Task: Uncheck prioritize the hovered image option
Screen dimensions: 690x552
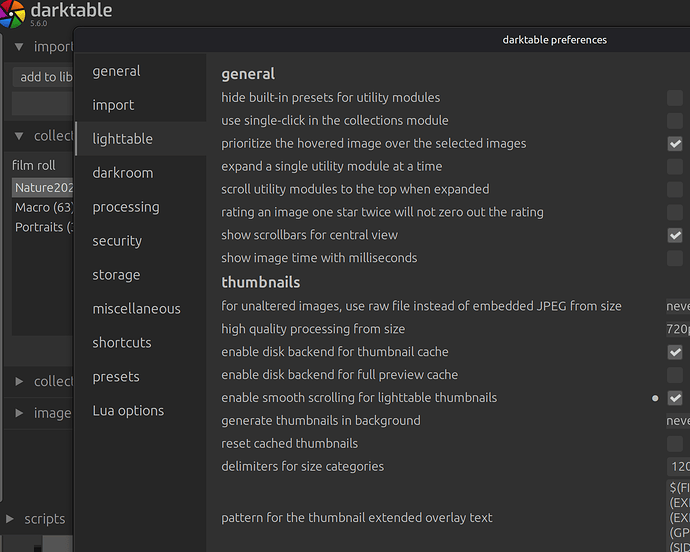Action: (x=675, y=144)
